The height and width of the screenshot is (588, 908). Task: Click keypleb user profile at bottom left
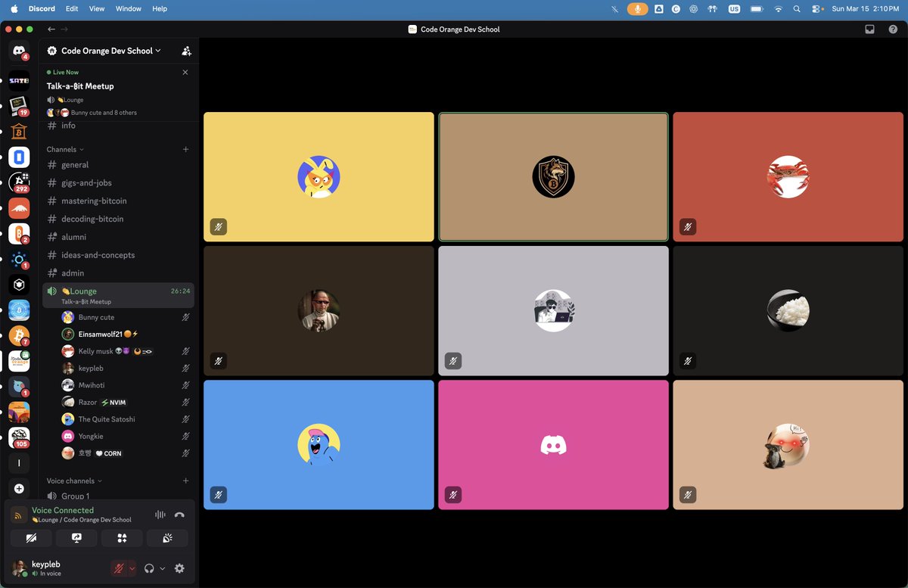click(58, 568)
